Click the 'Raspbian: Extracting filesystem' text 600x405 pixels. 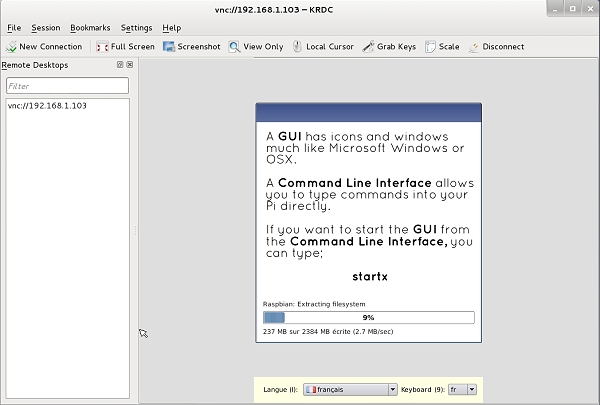coord(314,304)
